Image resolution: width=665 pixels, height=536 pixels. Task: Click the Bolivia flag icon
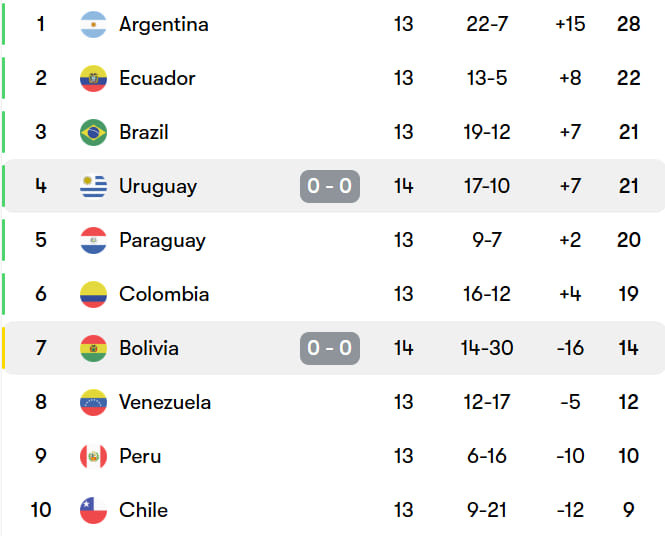[x=93, y=348]
